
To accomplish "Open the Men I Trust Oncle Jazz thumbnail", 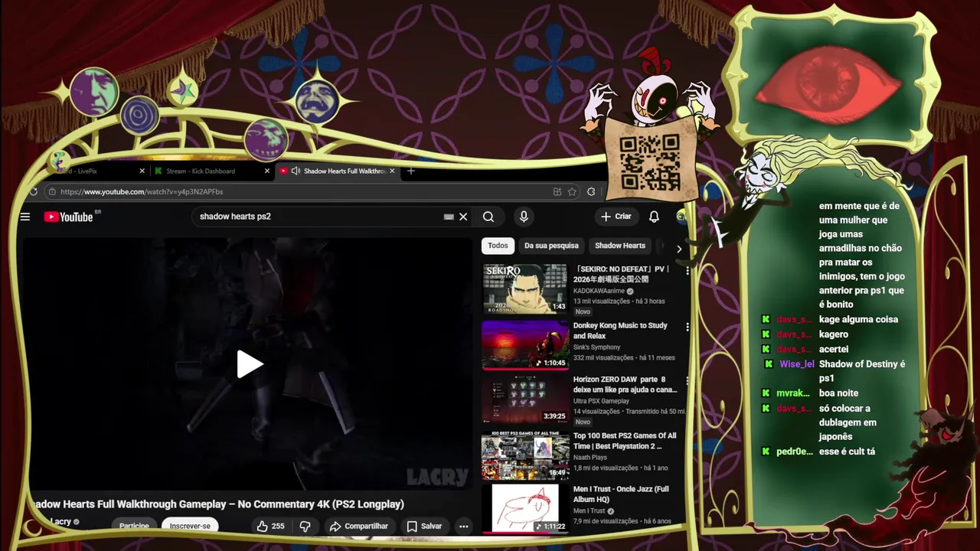I will pos(524,508).
